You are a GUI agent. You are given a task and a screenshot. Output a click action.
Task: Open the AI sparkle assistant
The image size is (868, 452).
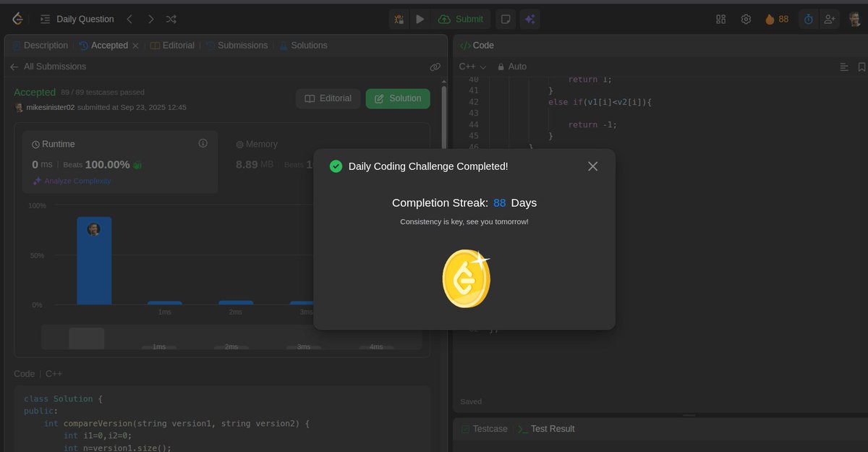click(x=530, y=20)
